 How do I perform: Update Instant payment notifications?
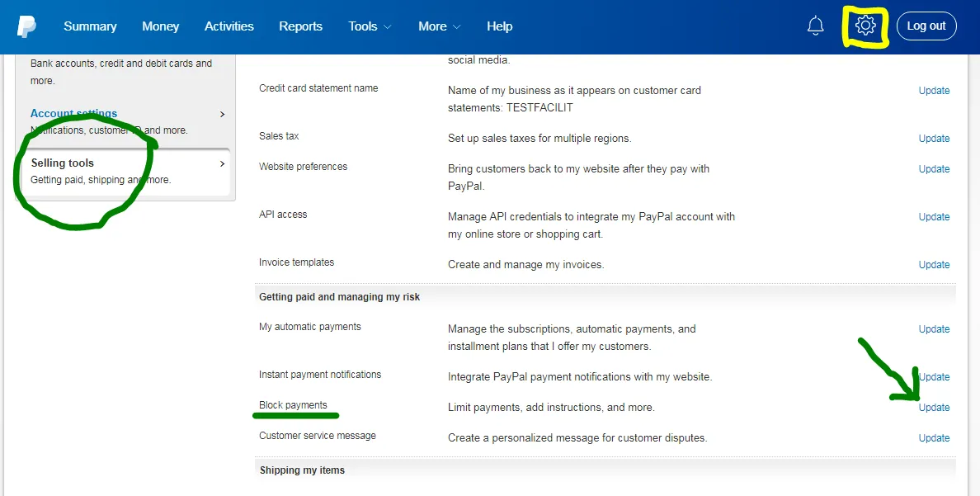click(x=934, y=376)
